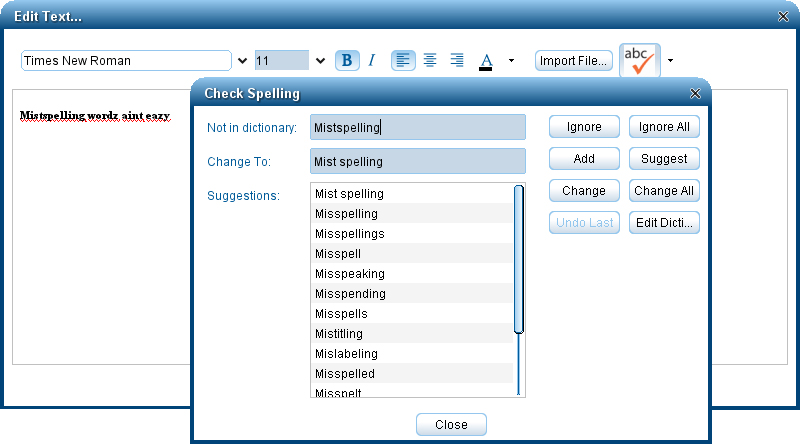Expand the Times New Roman font dropdown
Screen dimensions: 800x444
pyautogui.click(x=242, y=61)
